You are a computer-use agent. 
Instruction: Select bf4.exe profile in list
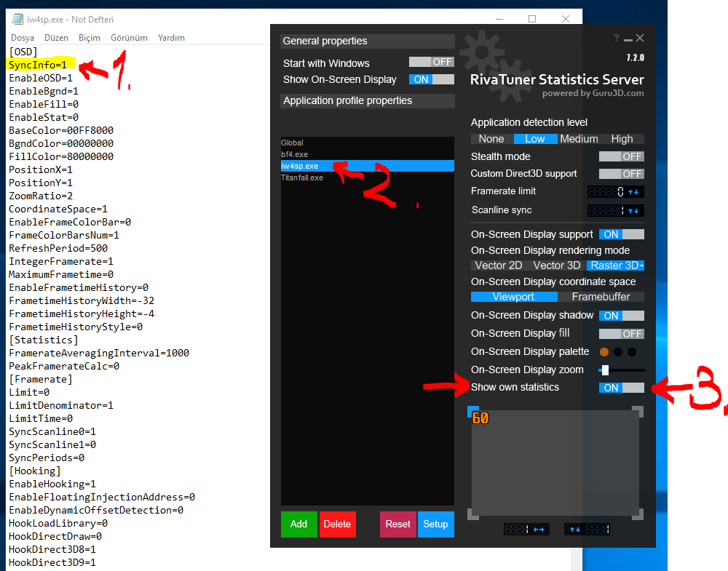pyautogui.click(x=367, y=154)
